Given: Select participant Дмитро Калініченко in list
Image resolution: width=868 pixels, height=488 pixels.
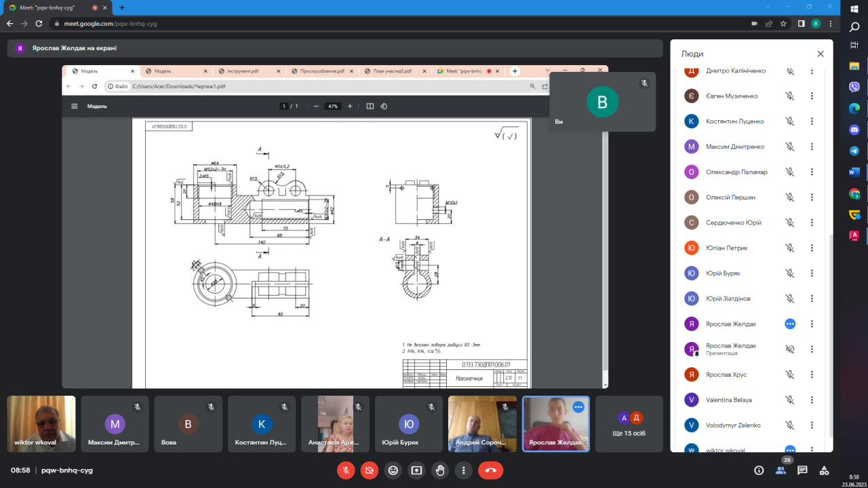Looking at the screenshot, I should [751, 71].
